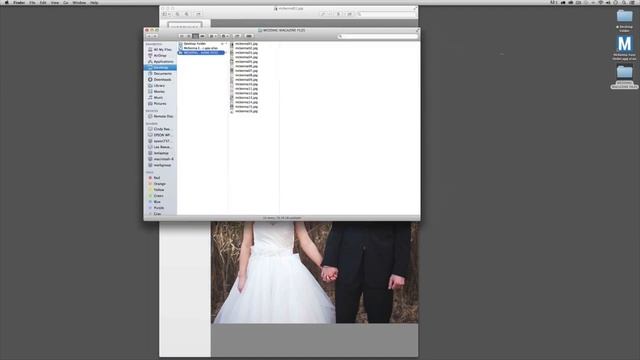Select mckenna02.jpg in the file list
This screenshot has height=360, width=640.
click(246, 48)
